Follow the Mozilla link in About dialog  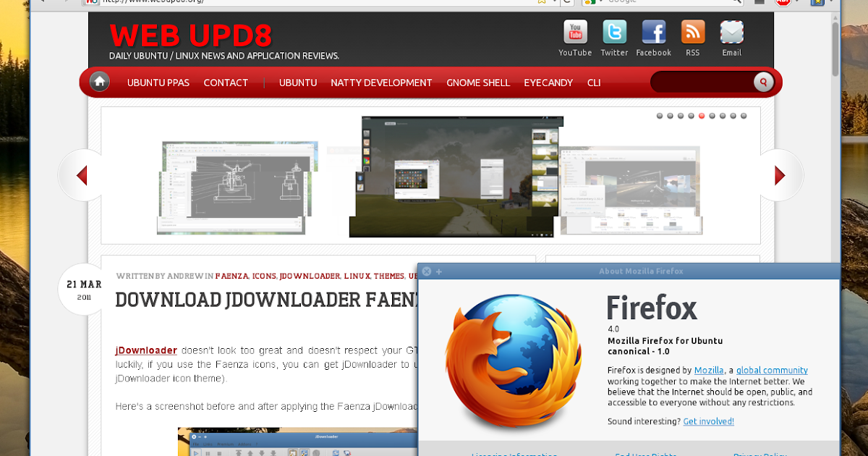click(709, 370)
